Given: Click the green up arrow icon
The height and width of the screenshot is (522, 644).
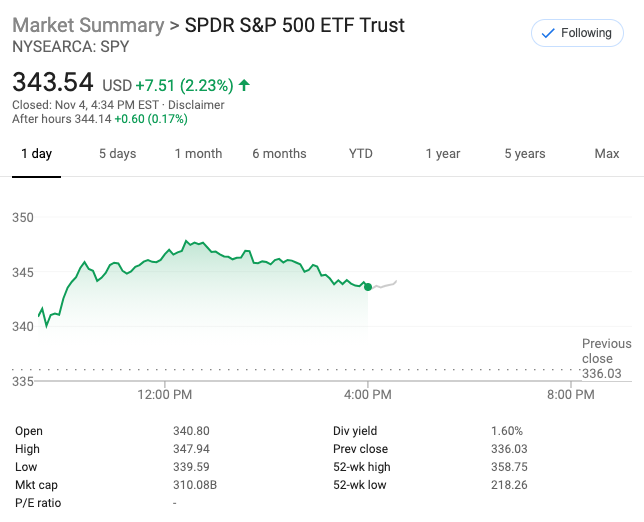Looking at the screenshot, I should point(244,85).
